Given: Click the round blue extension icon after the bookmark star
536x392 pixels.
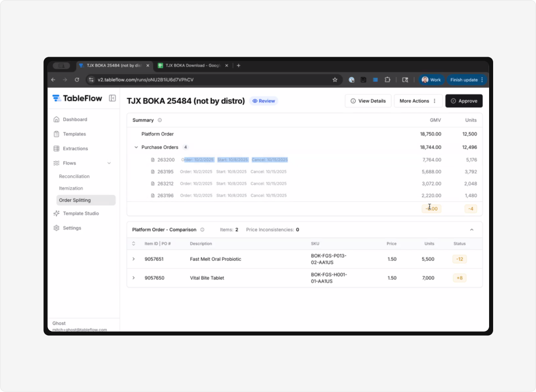Looking at the screenshot, I should click(352, 80).
